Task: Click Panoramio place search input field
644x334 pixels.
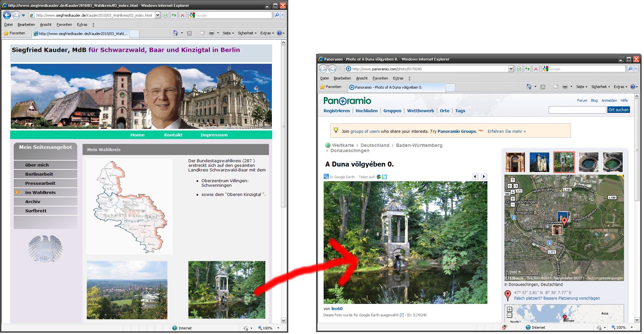Action: pyautogui.click(x=577, y=110)
